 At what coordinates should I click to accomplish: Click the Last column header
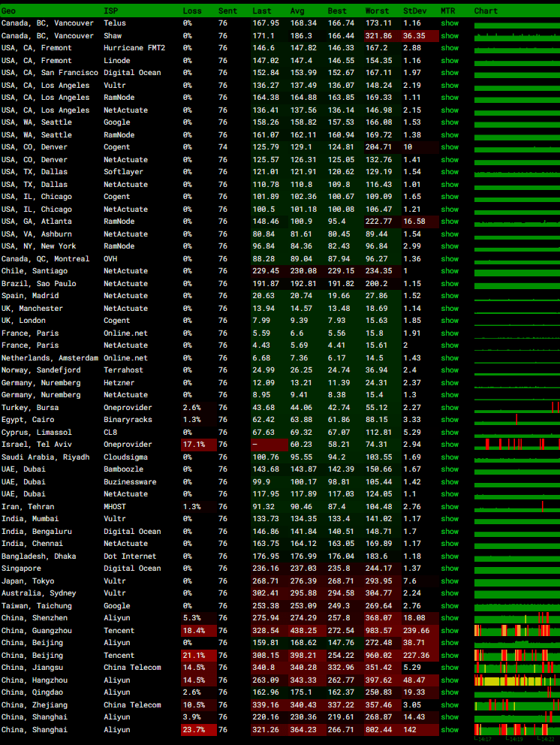click(x=262, y=11)
